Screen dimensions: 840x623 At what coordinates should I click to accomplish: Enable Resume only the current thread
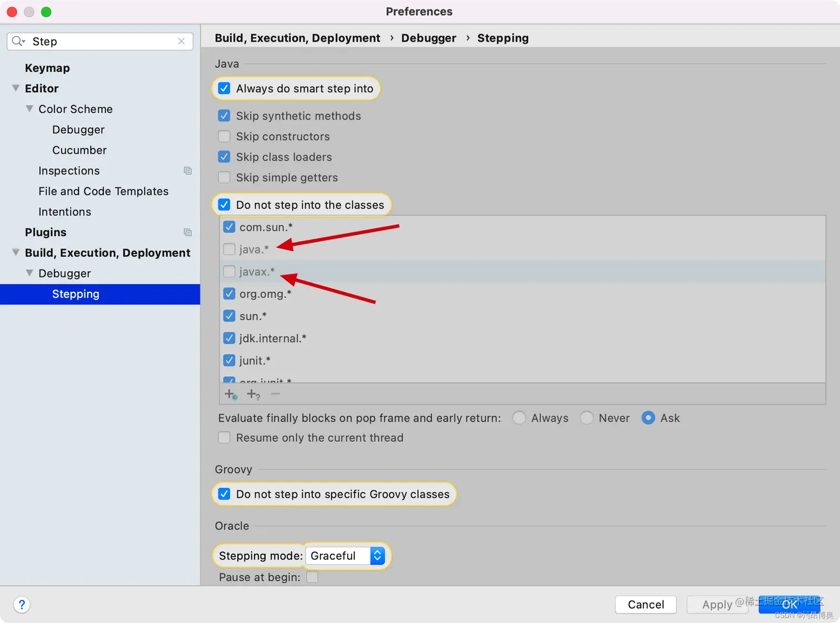click(224, 437)
